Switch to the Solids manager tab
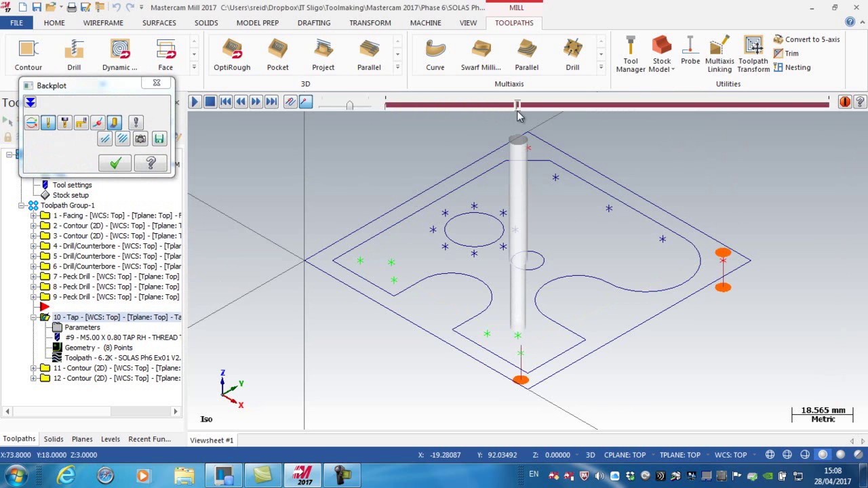 tap(54, 439)
